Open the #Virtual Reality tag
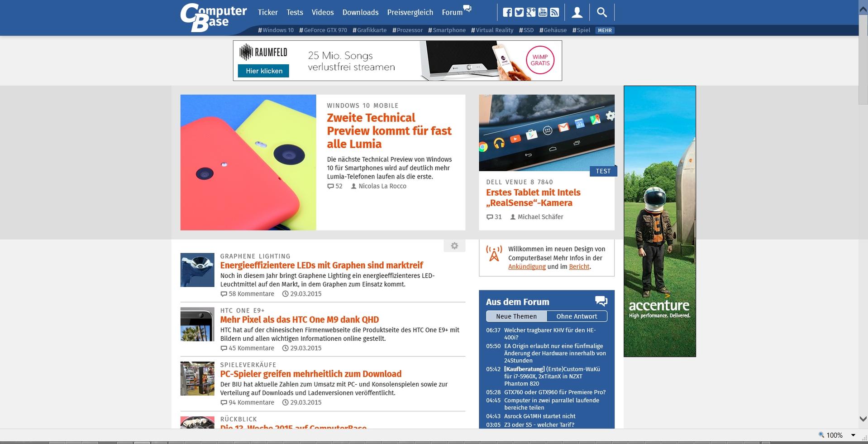The image size is (868, 444). 492,30
